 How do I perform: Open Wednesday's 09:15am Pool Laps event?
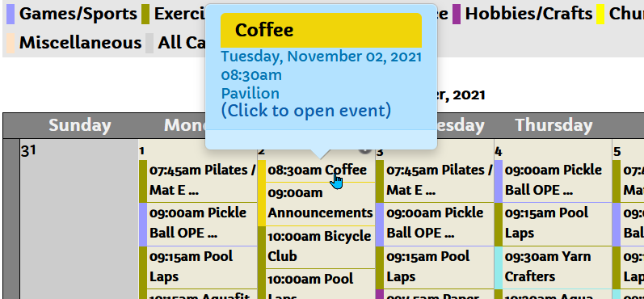(440, 267)
